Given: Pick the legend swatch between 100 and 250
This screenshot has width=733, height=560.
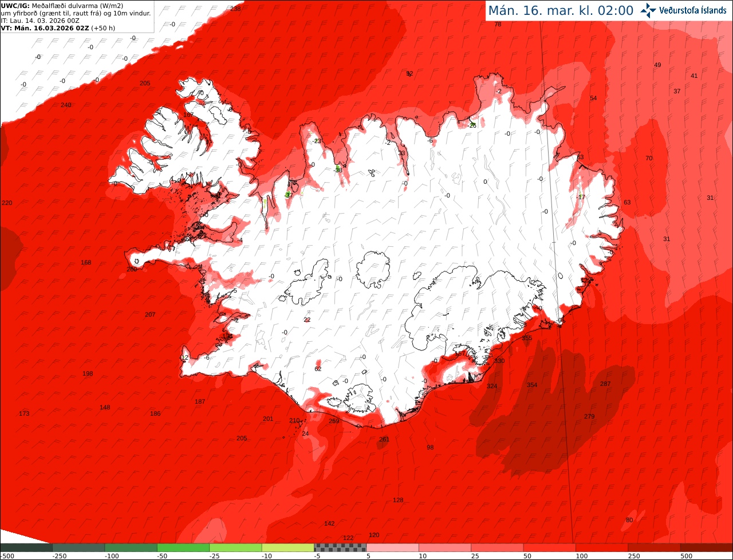Looking at the screenshot, I should [x=602, y=547].
